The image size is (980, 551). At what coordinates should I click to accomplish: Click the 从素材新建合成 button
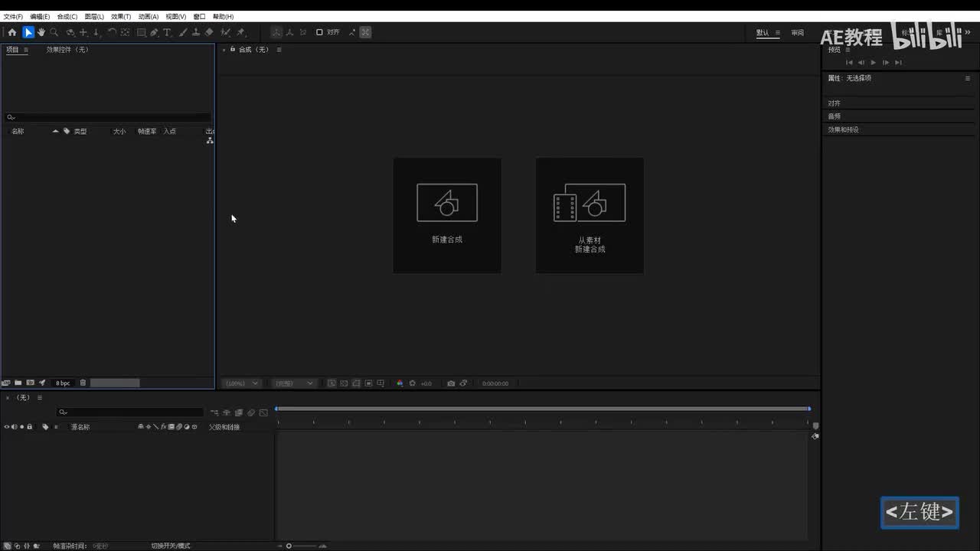tap(590, 215)
